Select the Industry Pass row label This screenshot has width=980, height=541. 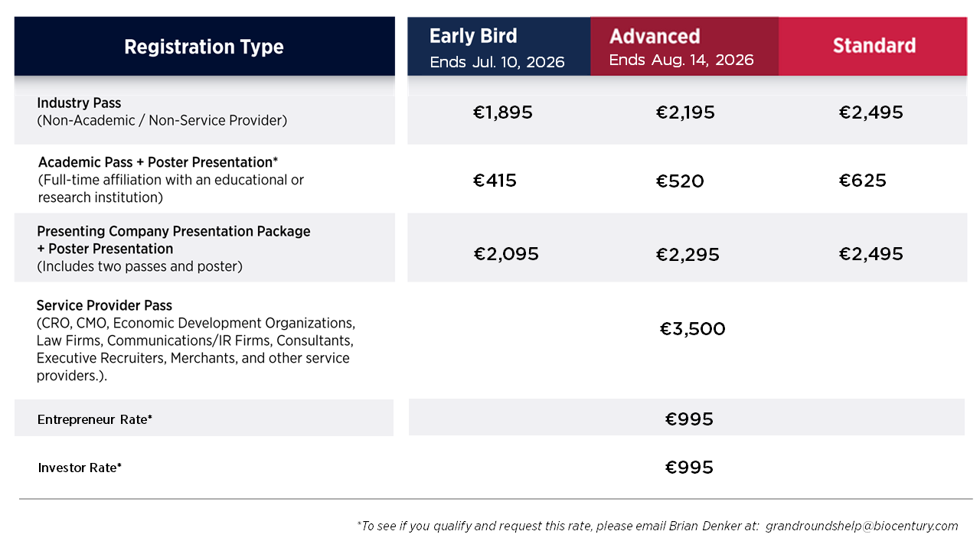[79, 103]
